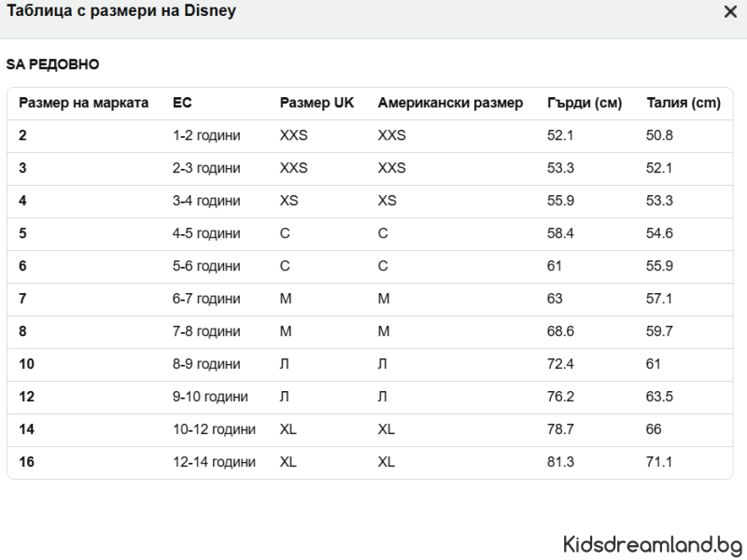Click the '9-10 години' cell

click(x=210, y=397)
